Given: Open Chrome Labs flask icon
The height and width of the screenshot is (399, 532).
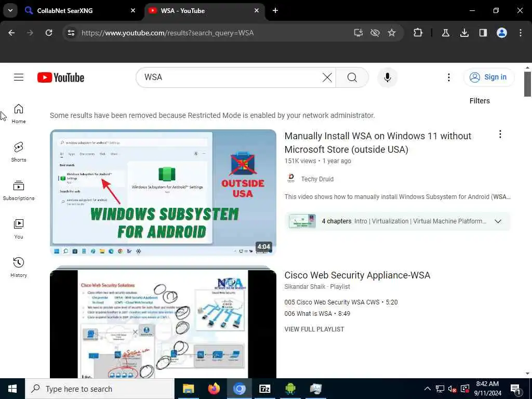Looking at the screenshot, I should tap(445, 33).
